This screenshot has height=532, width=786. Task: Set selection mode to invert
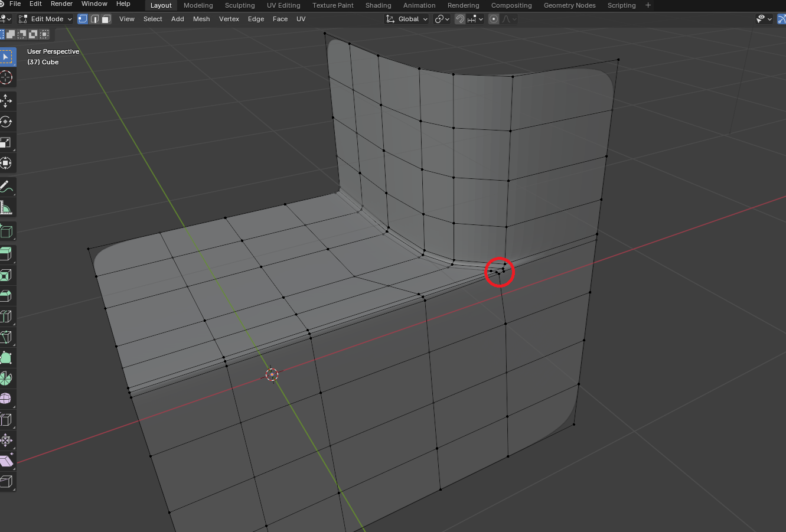coord(34,34)
